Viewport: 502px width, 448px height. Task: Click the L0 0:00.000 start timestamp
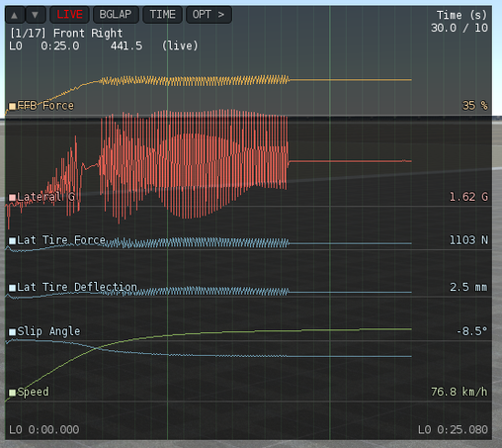pyautogui.click(x=44, y=430)
